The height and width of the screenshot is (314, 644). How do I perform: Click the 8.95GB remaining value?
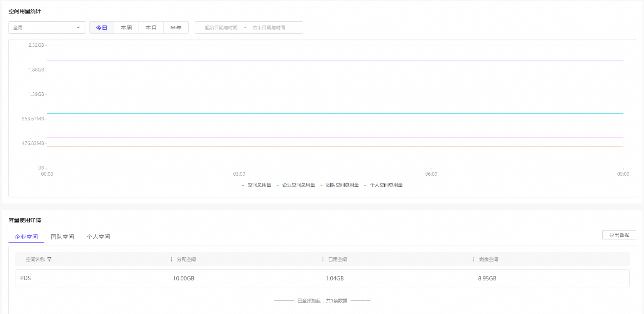point(487,278)
